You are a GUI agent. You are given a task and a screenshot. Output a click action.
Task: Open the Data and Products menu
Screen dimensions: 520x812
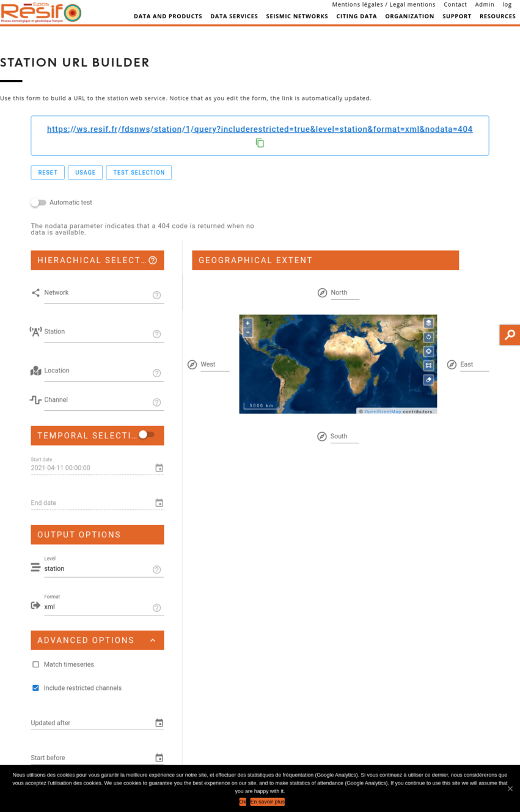(x=168, y=16)
